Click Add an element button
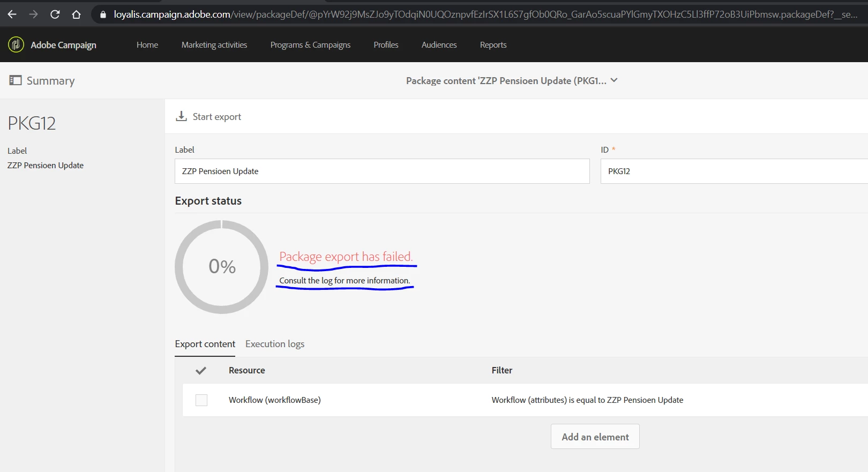 click(x=595, y=437)
